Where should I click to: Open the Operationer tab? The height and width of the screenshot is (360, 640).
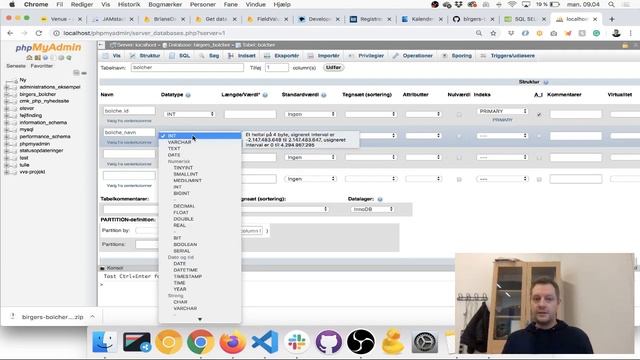(x=413, y=56)
